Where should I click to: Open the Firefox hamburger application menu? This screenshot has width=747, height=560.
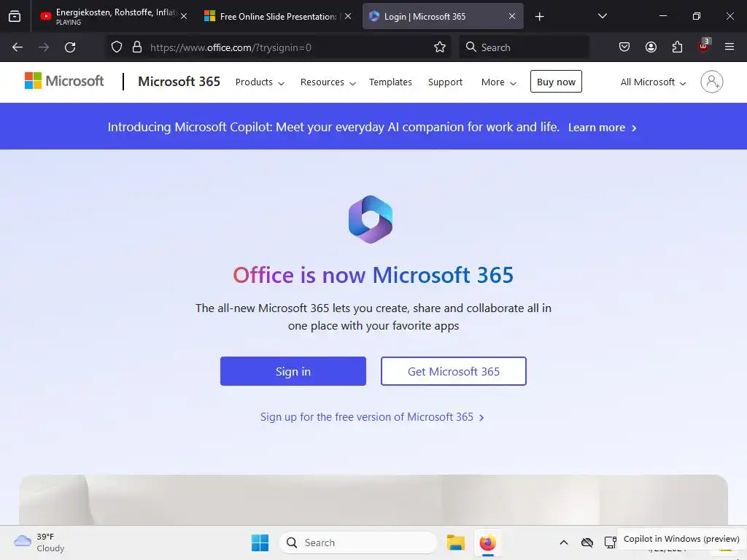(x=729, y=47)
